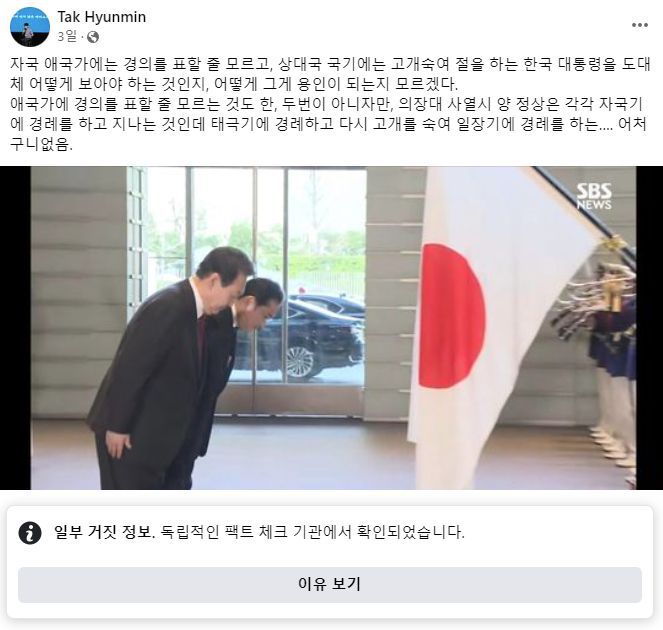Image resolution: width=663 pixels, height=630 pixels.
Task: Click the red circle on Japanese flag
Action: click(x=452, y=316)
